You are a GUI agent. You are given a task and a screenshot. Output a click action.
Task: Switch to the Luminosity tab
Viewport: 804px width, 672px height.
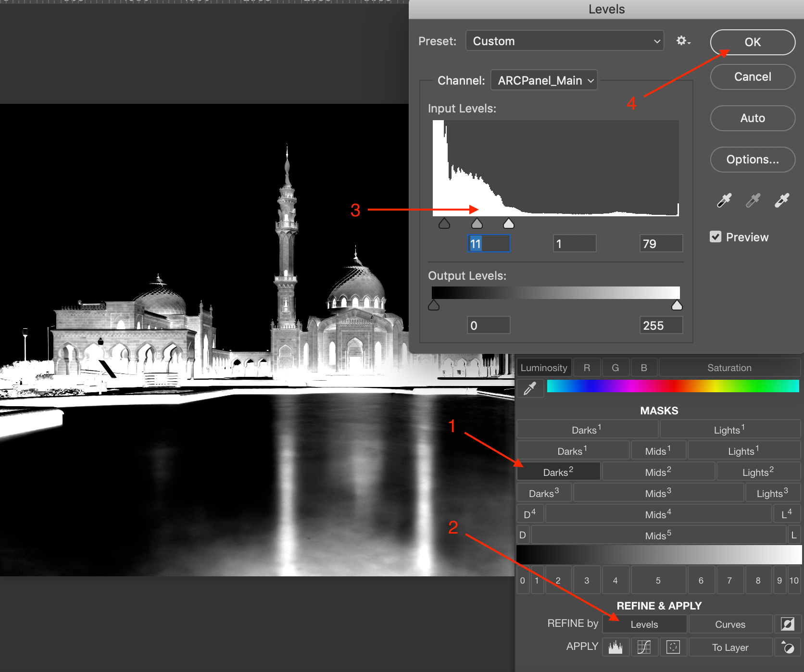[x=544, y=368]
